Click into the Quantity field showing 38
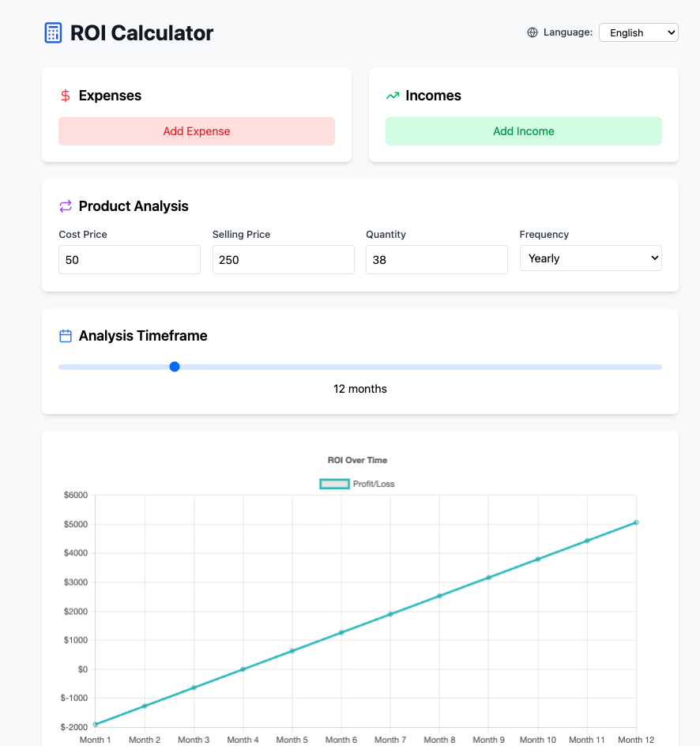Viewport: 700px width, 746px height. click(436, 259)
